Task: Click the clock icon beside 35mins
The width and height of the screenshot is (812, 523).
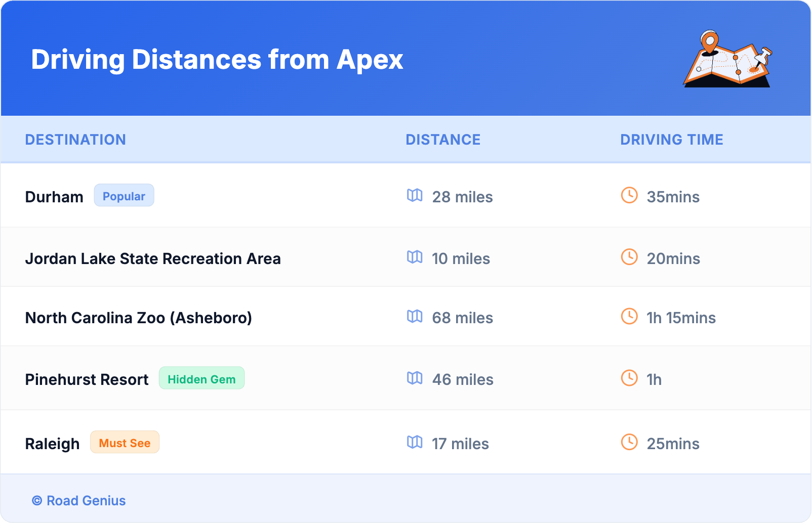Action: [629, 195]
